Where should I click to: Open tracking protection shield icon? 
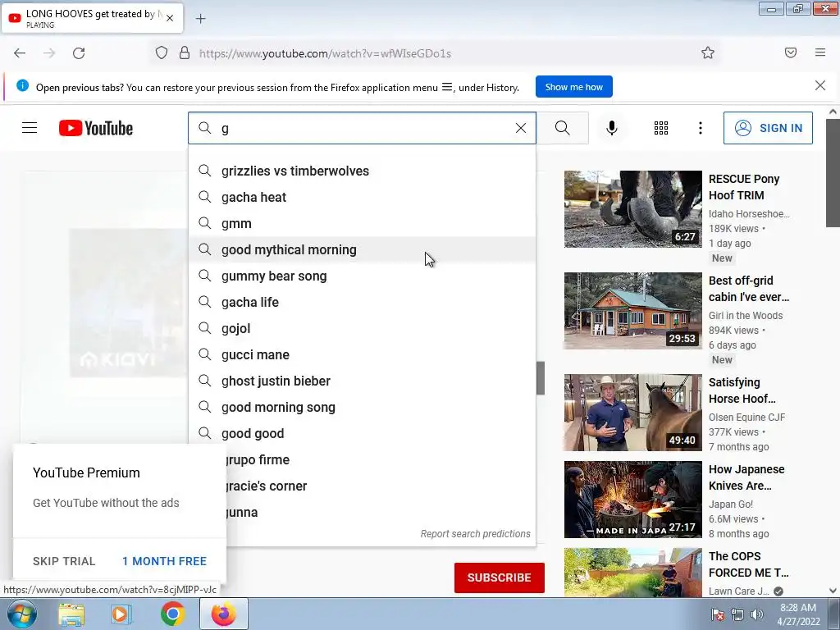(162, 53)
